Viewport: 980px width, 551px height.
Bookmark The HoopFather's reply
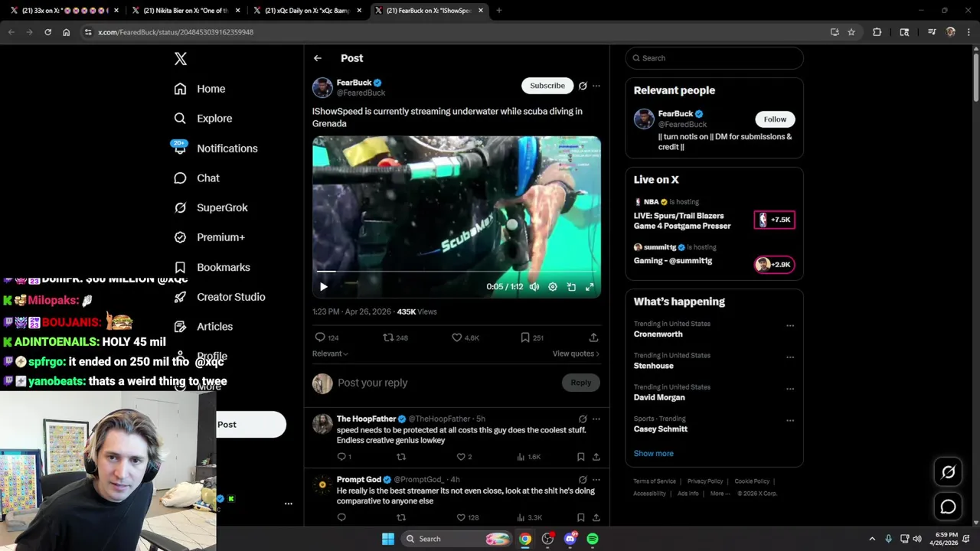(x=580, y=457)
